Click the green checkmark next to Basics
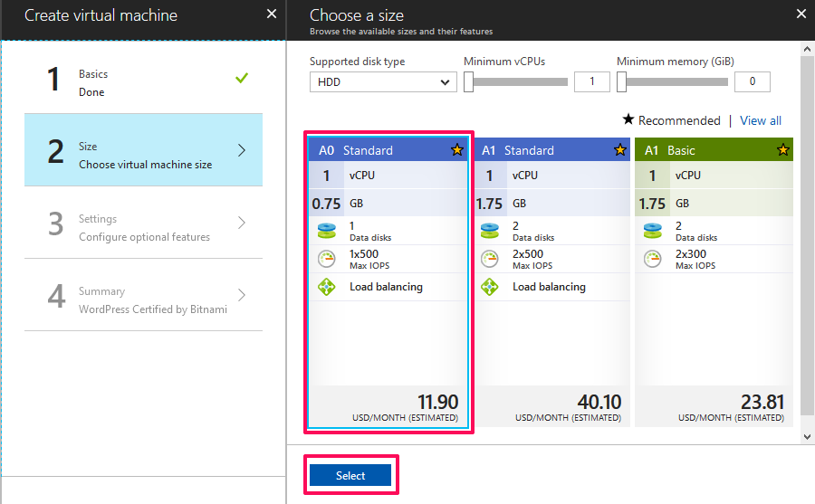The width and height of the screenshot is (815, 504). pyautogui.click(x=242, y=78)
